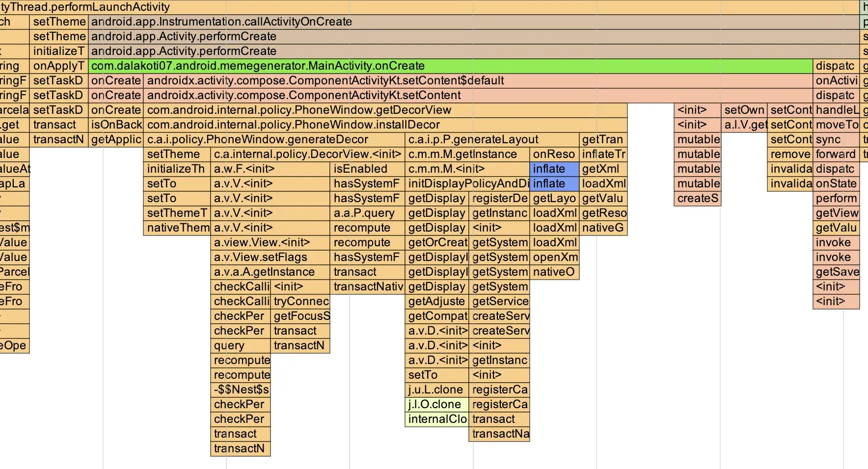Select the -$$Nest$s frame

(241, 390)
